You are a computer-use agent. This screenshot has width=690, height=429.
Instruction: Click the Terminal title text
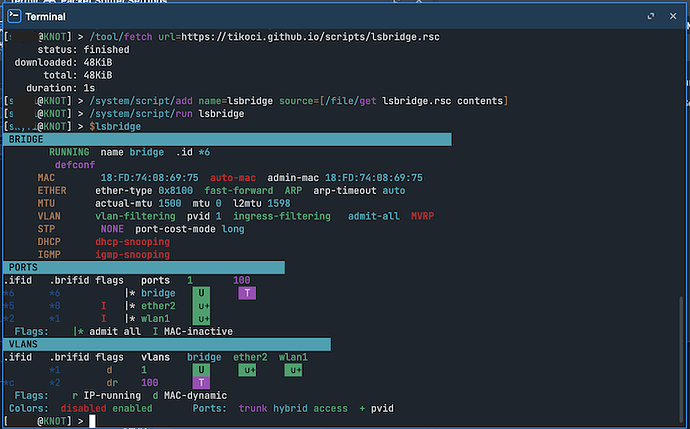45,17
